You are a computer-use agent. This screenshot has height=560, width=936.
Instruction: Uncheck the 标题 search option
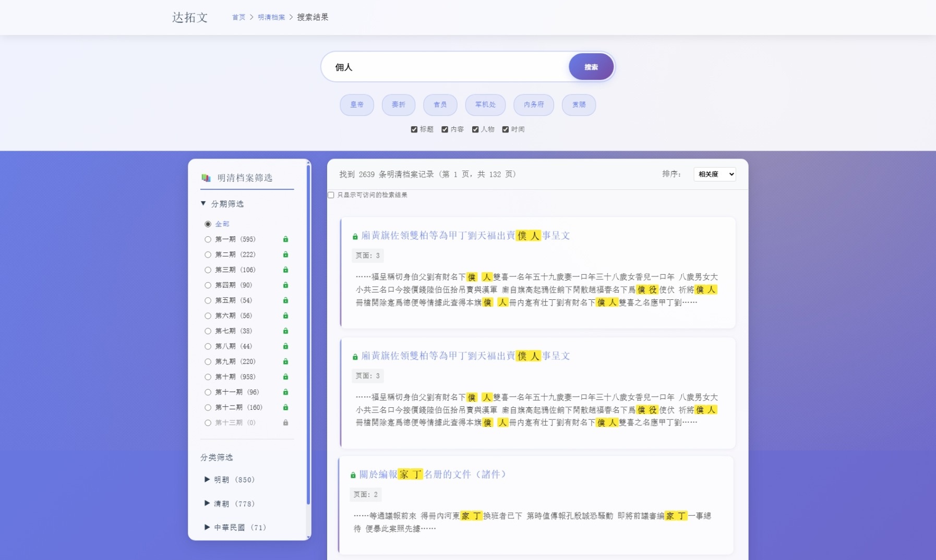pyautogui.click(x=414, y=129)
